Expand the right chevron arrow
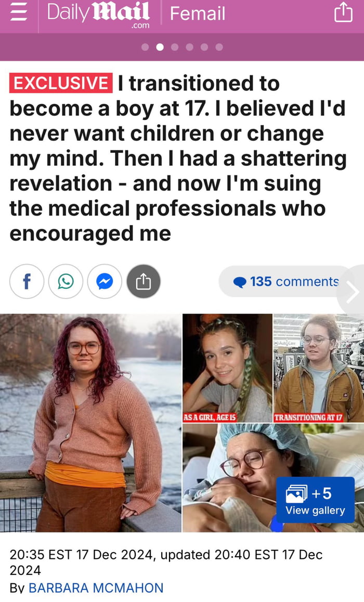364x602 pixels. [x=353, y=292]
